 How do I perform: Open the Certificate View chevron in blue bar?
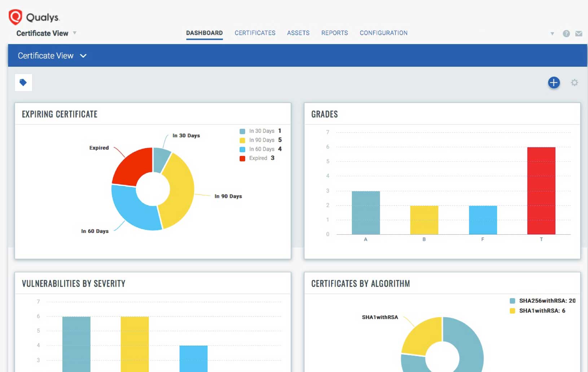83,56
